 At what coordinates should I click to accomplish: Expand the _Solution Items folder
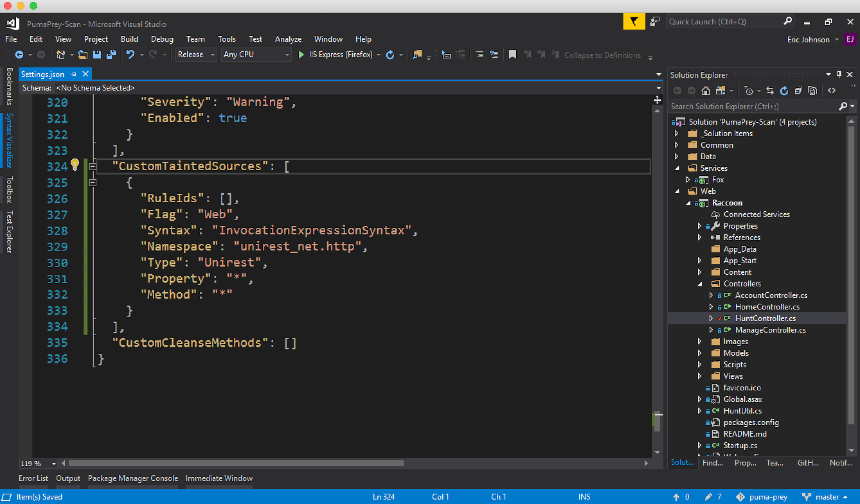[676, 133]
